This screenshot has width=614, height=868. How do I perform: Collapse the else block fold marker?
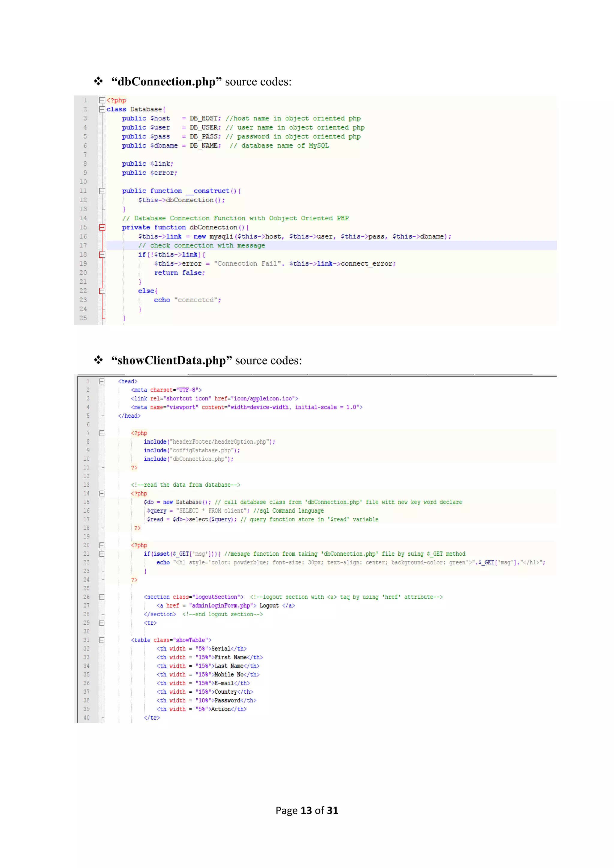102,291
